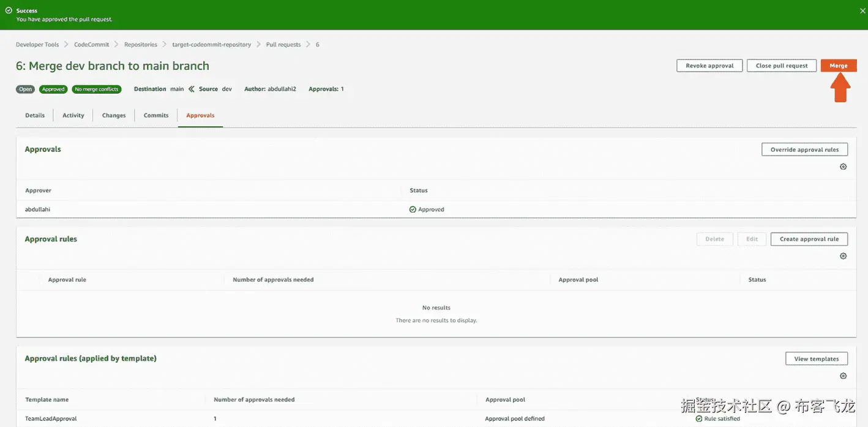The width and height of the screenshot is (868, 427).
Task: Switch to the Details tab
Action: 35,115
